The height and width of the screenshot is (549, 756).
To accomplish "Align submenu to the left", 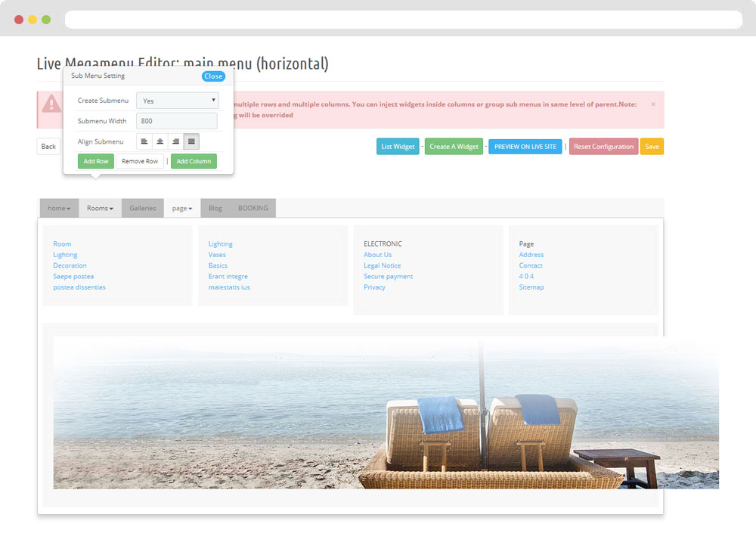I will pyautogui.click(x=144, y=141).
